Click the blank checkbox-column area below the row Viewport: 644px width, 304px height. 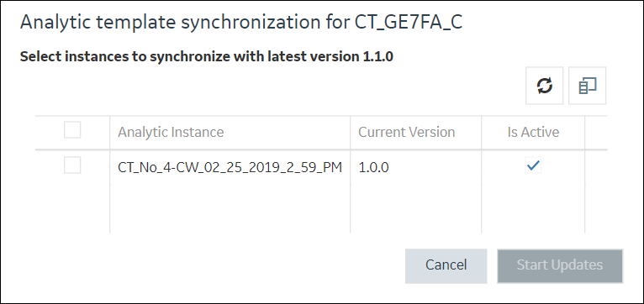click(x=72, y=208)
